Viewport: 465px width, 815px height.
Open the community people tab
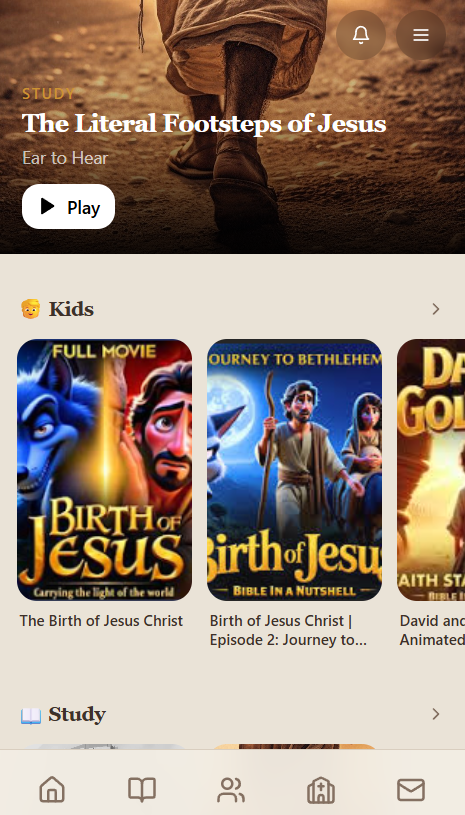click(231, 789)
